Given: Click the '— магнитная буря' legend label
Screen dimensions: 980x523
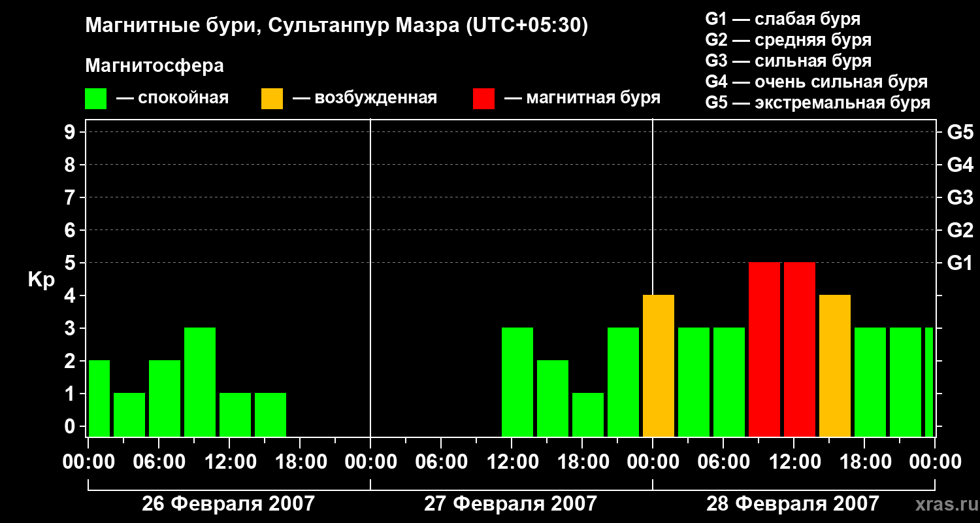Looking at the screenshot, I should [582, 98].
